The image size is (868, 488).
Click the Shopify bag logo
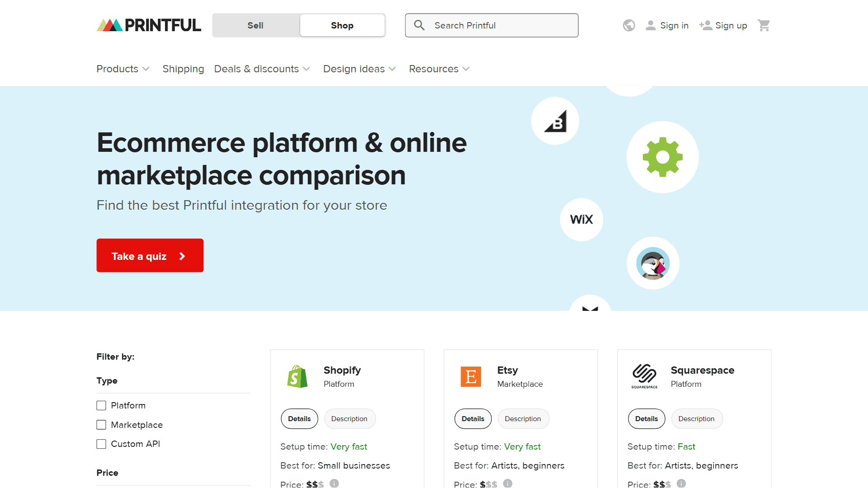(x=297, y=376)
